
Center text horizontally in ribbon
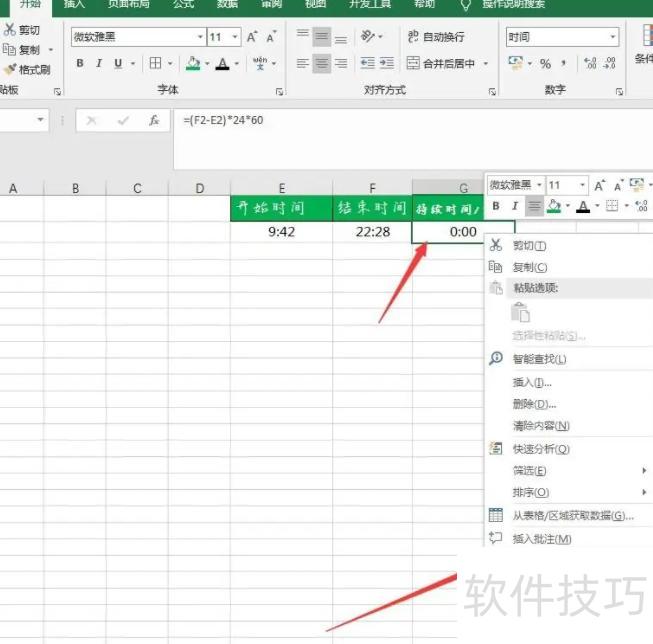322,64
